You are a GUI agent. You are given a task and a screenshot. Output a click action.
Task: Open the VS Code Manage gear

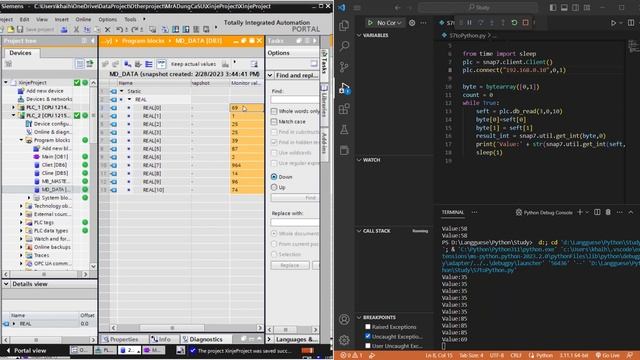[x=344, y=340]
